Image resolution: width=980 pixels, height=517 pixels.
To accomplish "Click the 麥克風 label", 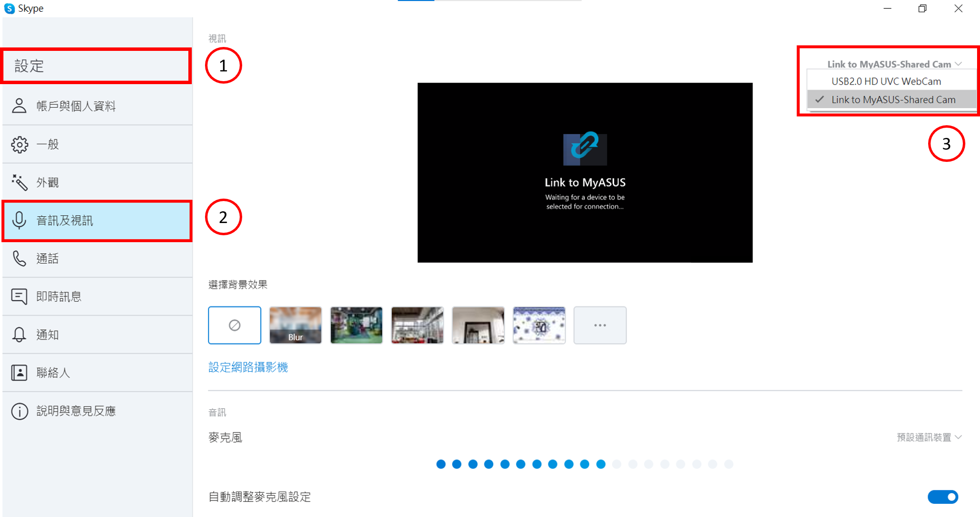I will click(225, 437).
